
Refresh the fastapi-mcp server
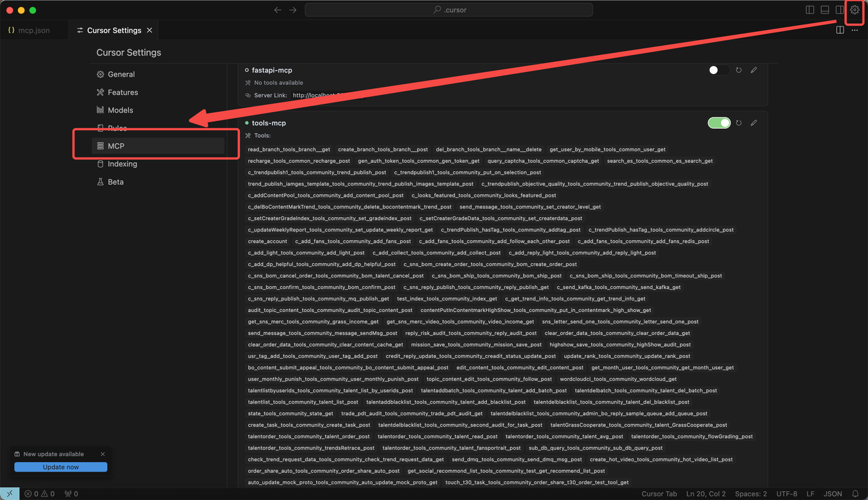pyautogui.click(x=738, y=70)
